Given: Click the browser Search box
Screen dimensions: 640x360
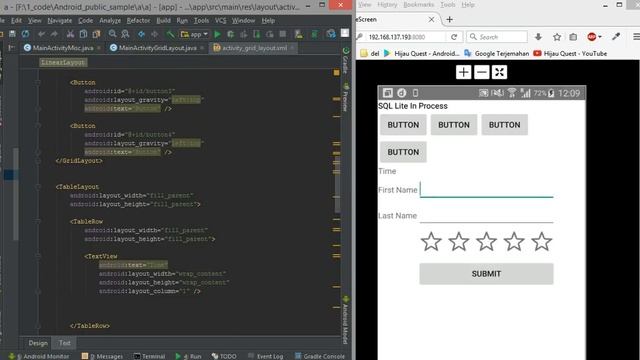Looking at the screenshot, I should 497,37.
